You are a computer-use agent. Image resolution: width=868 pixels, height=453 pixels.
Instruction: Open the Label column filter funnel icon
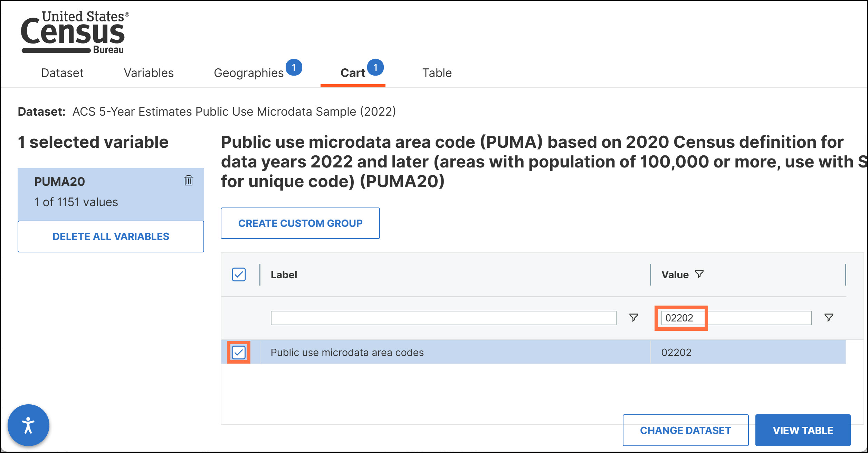(x=633, y=318)
